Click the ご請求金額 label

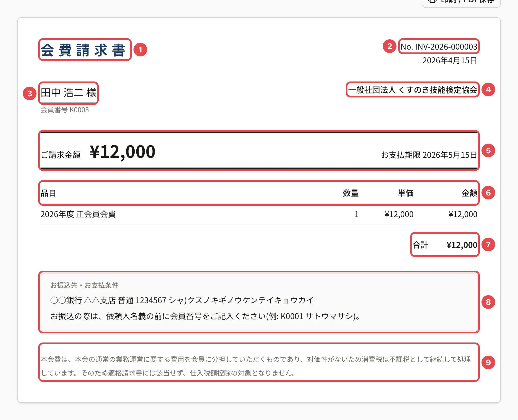tap(61, 155)
